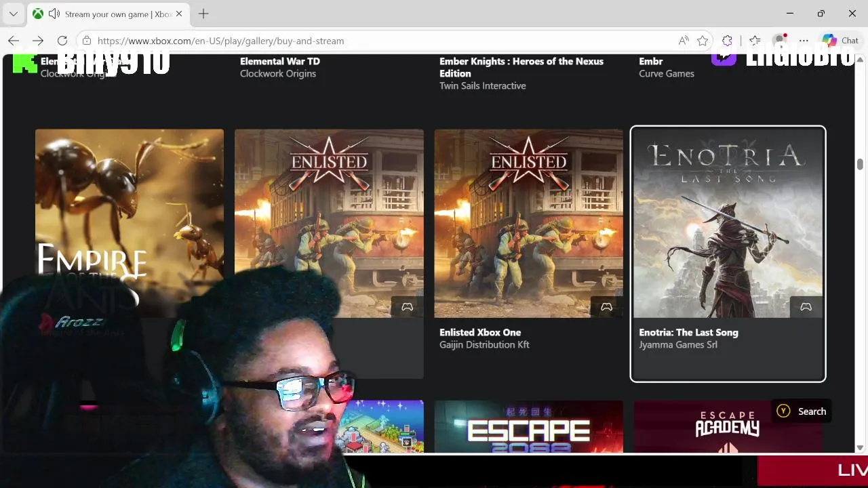This screenshot has height=488, width=868.
Task: Click the Twin Sails Interactive publisher text
Action: coord(483,85)
